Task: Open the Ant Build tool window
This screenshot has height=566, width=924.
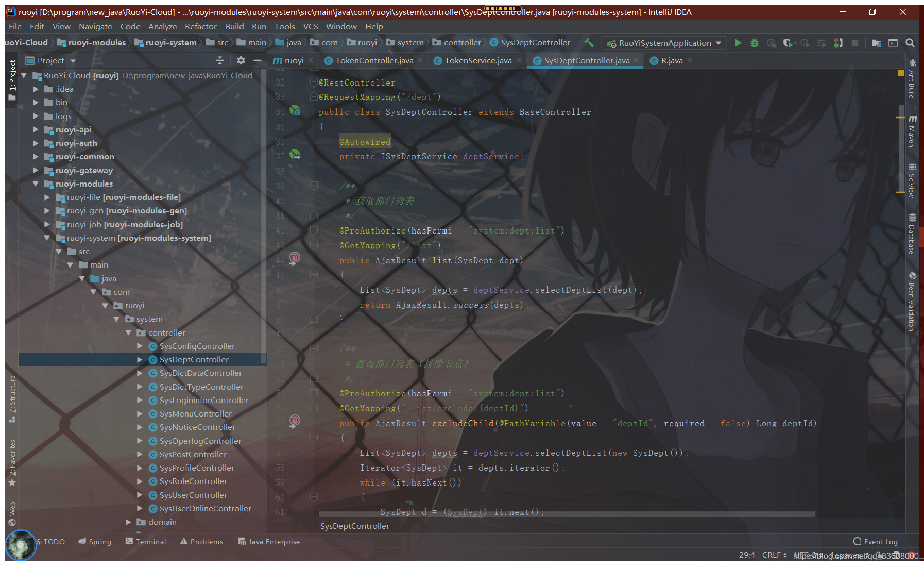Action: click(x=912, y=78)
